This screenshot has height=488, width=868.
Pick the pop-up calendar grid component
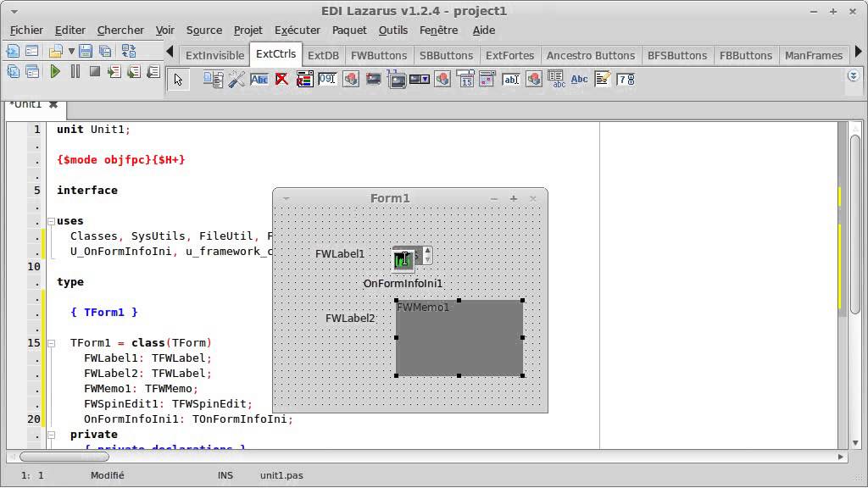(487, 80)
